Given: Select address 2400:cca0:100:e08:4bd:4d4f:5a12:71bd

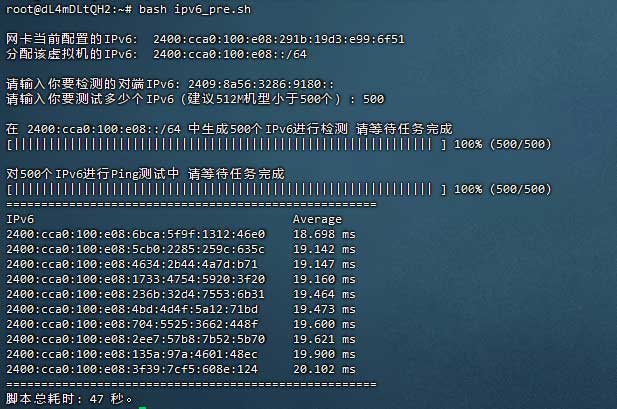Looking at the screenshot, I should coord(132,309).
